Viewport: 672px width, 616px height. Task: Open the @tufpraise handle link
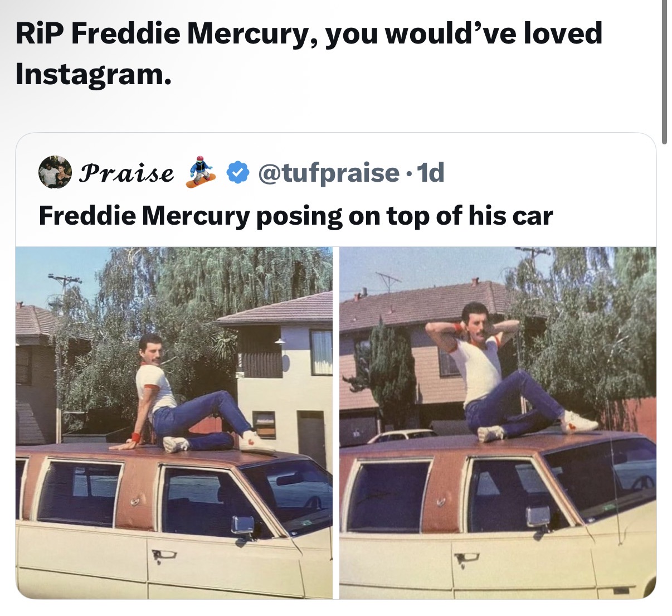328,173
